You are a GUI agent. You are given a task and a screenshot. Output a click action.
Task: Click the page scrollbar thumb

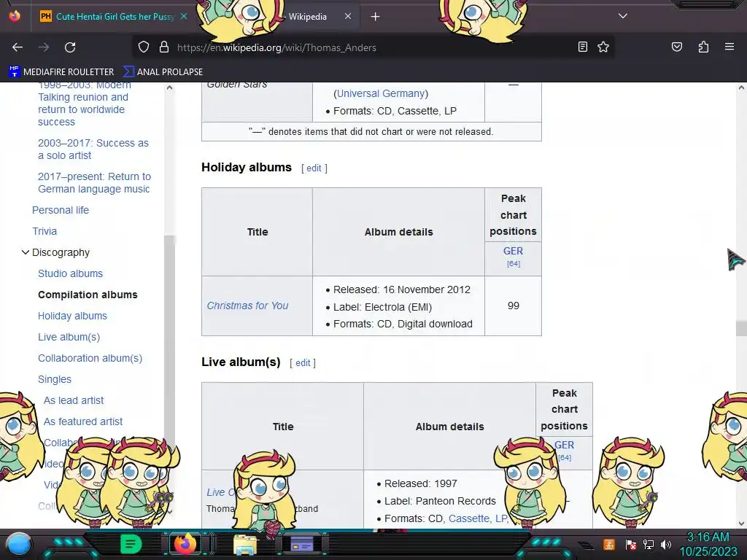[x=741, y=329]
